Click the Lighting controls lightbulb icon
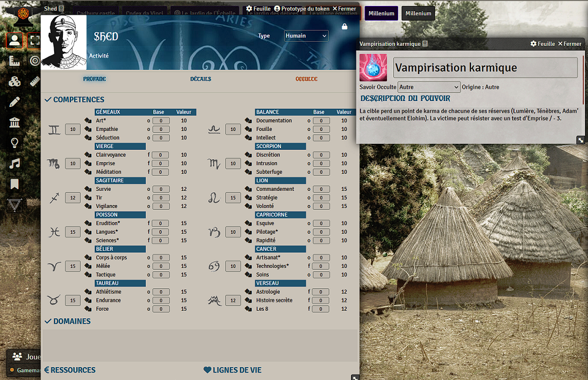Viewport: 588px width, 380px height. pyautogui.click(x=15, y=143)
